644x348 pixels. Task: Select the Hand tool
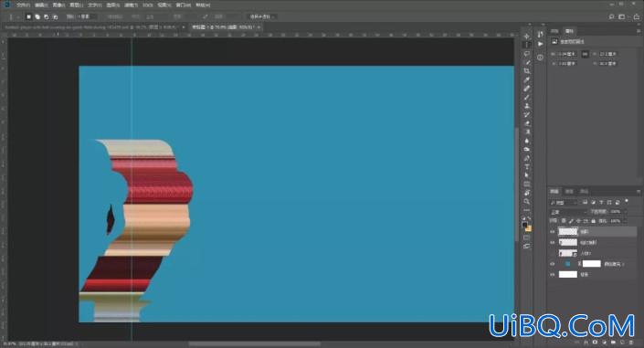coord(527,193)
